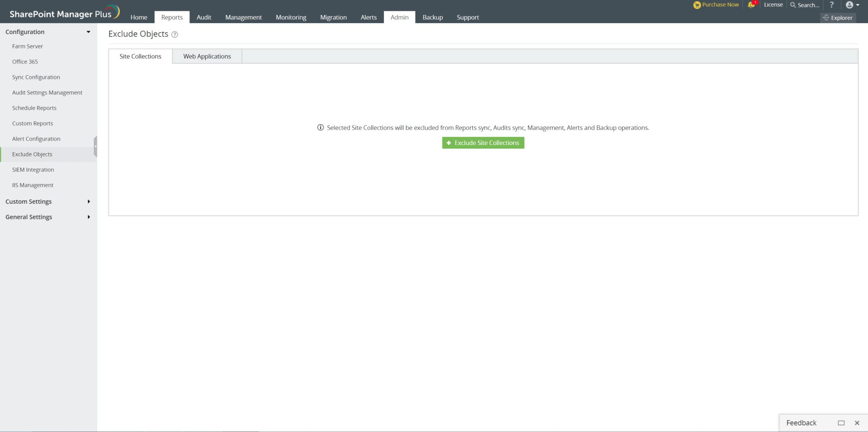Open the Backup tab
Viewport: 868px width, 432px height.
(433, 17)
